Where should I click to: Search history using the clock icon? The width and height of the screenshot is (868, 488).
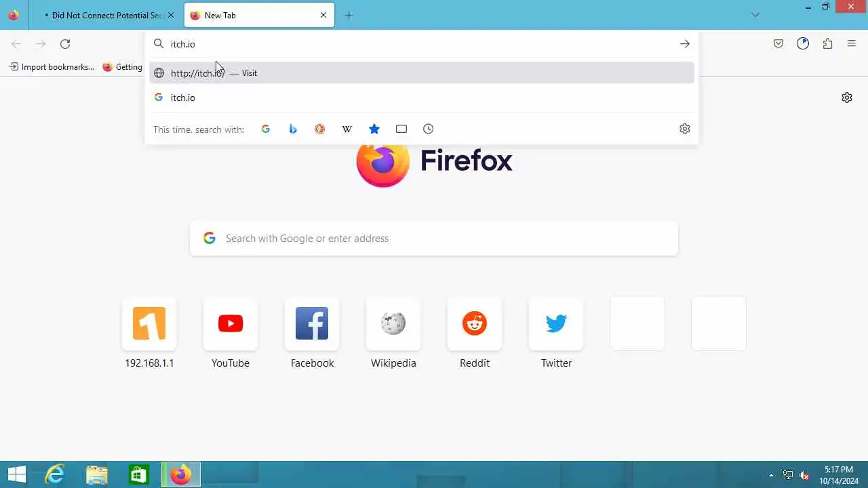[429, 129]
